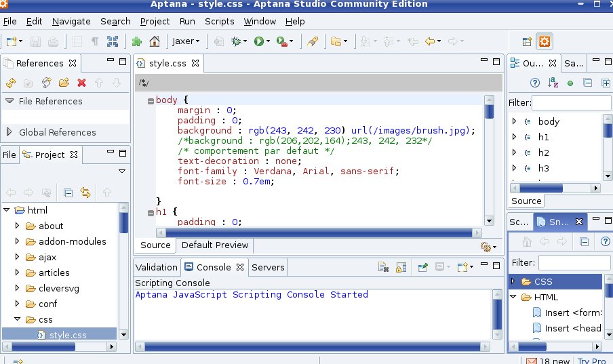Switch to the File tab
613x364 pixels.
9,155
